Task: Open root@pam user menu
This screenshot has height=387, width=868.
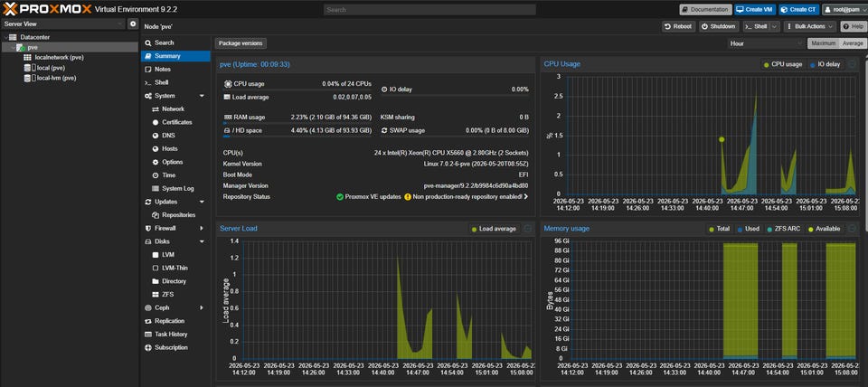Action: 844,9
